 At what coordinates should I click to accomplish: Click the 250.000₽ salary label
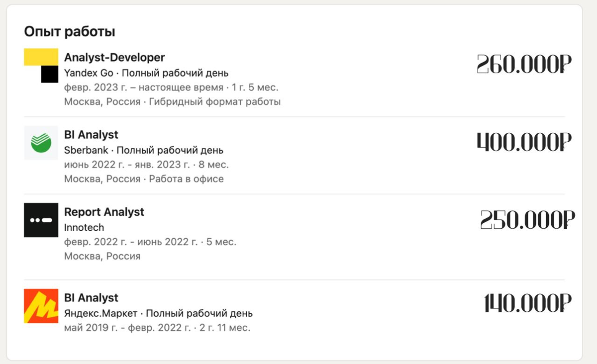tap(527, 220)
